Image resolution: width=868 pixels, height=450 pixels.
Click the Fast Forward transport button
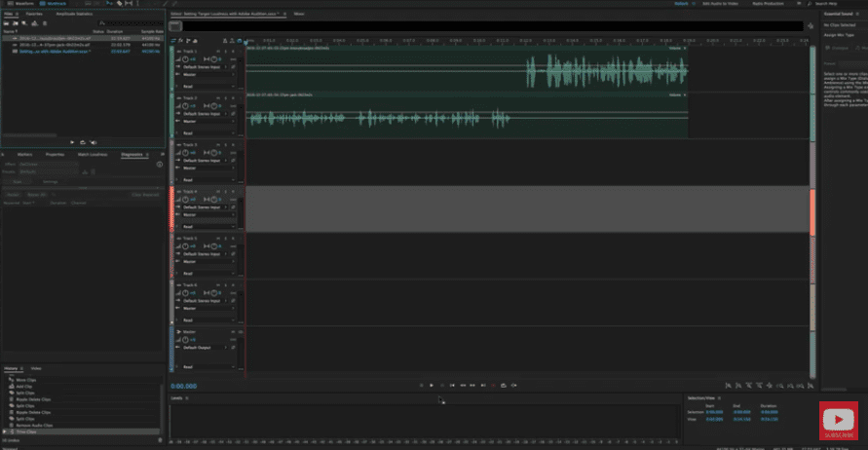472,386
